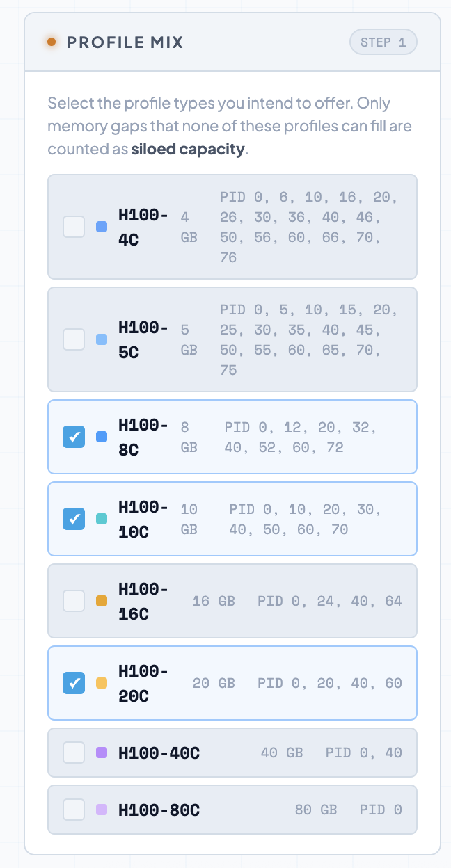Click the STEP 1 badge
This screenshot has height=868, width=451.
pyautogui.click(x=383, y=42)
